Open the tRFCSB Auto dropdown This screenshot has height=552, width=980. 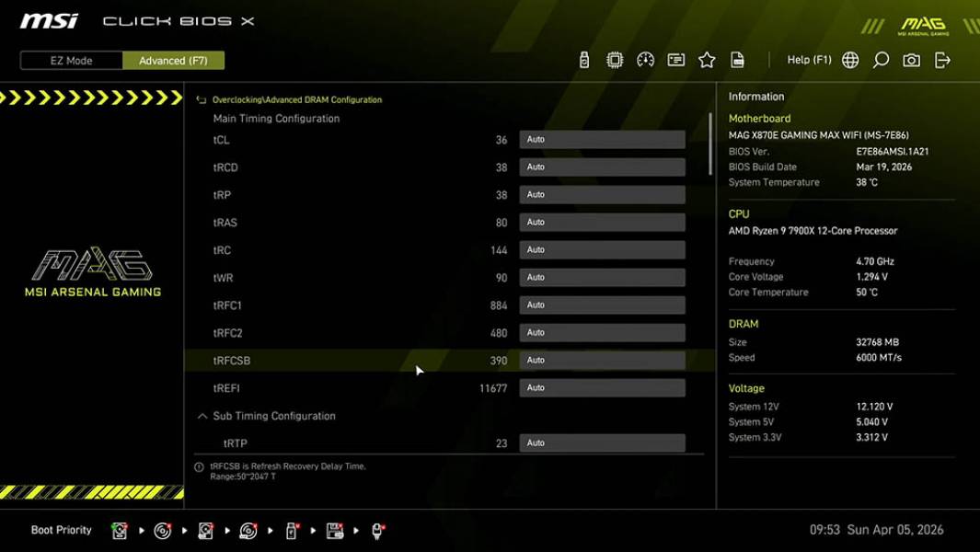click(x=602, y=360)
